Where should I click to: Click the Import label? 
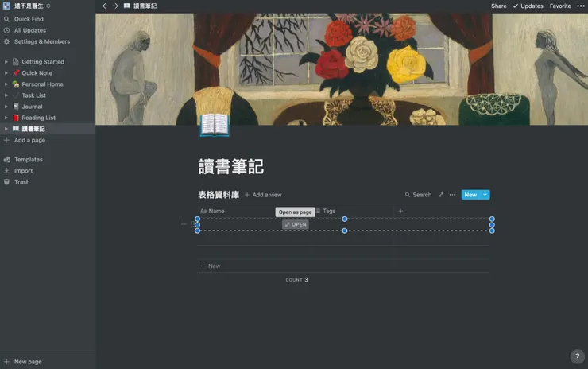(23, 171)
